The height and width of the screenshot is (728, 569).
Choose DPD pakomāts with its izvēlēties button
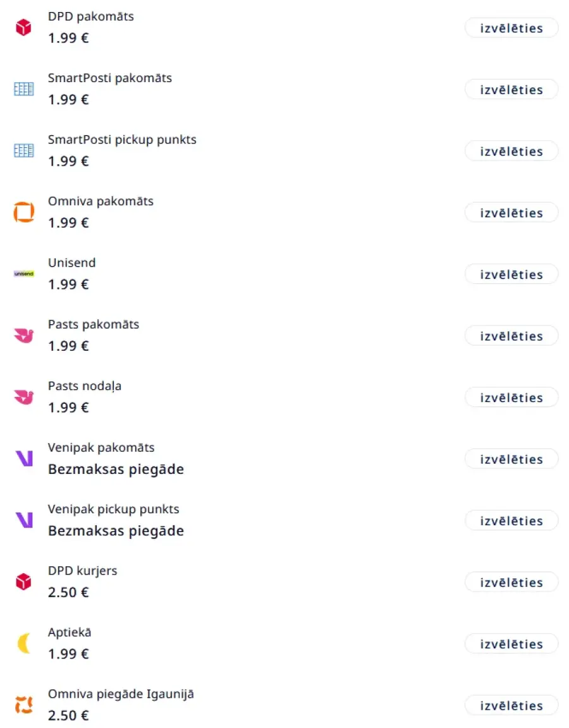[511, 28]
